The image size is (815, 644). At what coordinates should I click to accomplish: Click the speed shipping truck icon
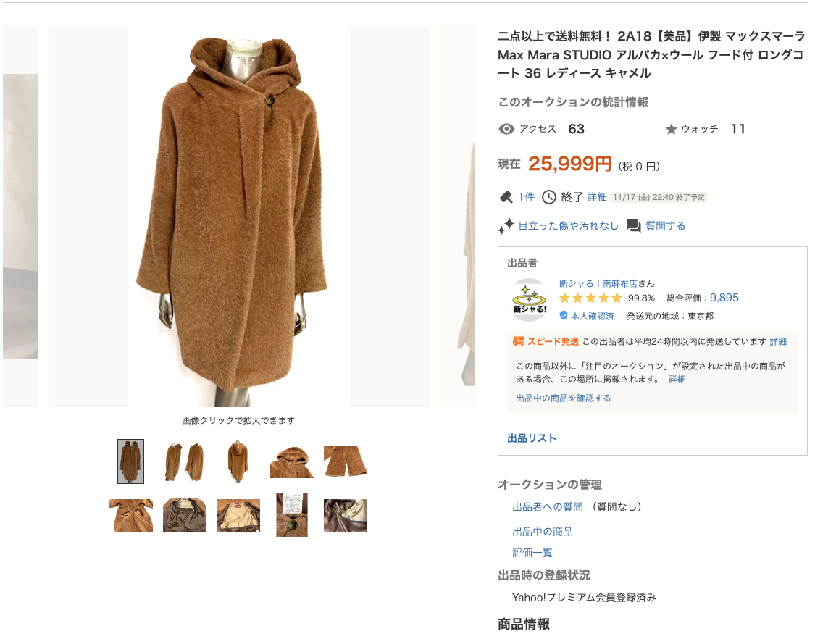pyautogui.click(x=518, y=341)
